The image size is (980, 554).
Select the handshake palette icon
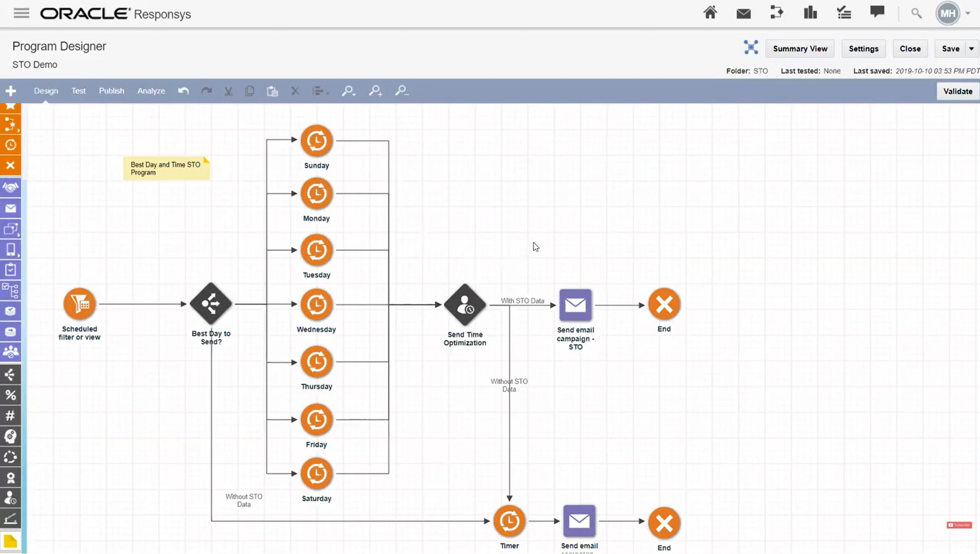10,188
